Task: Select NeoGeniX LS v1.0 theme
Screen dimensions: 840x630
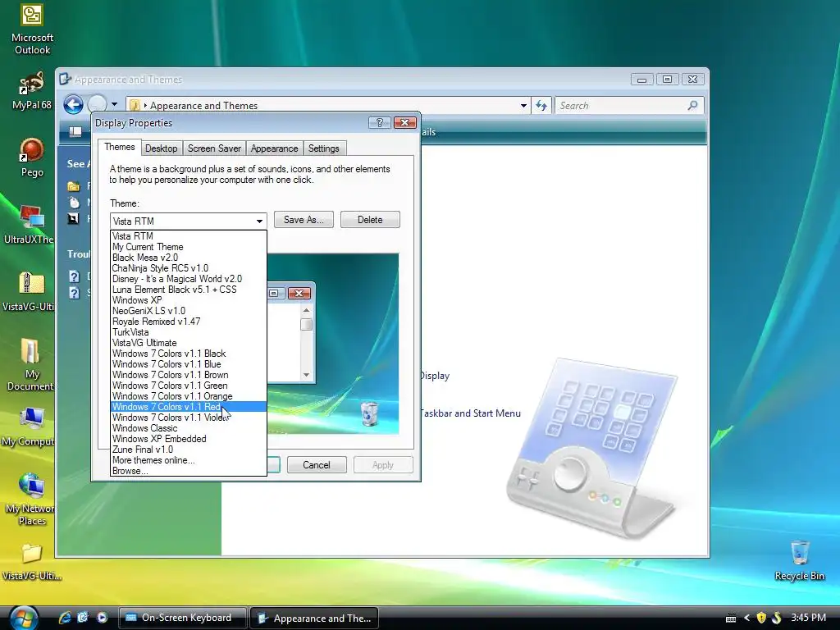Action: [189, 311]
